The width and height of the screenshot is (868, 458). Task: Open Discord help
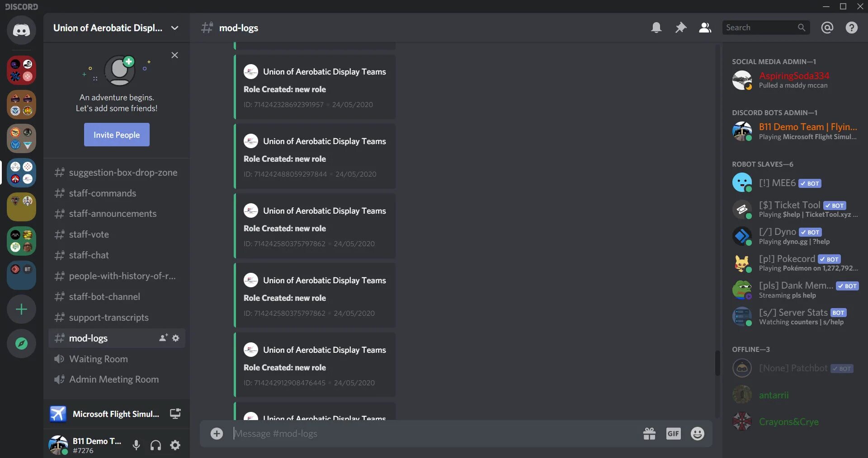pyautogui.click(x=851, y=28)
